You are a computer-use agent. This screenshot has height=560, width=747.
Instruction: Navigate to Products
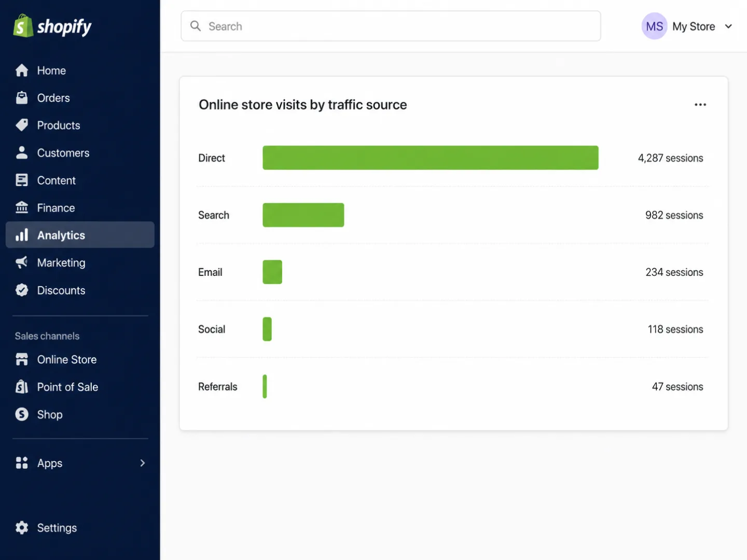(80, 125)
